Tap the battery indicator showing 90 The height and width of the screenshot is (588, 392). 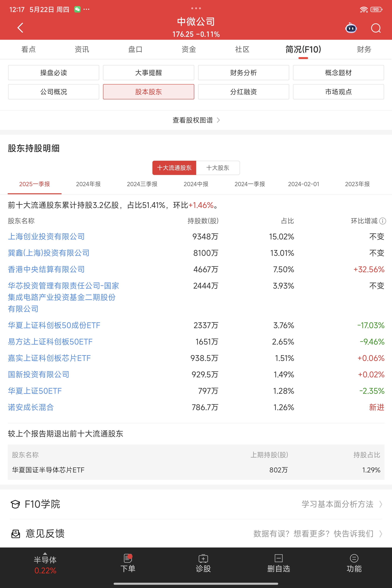[376, 9]
